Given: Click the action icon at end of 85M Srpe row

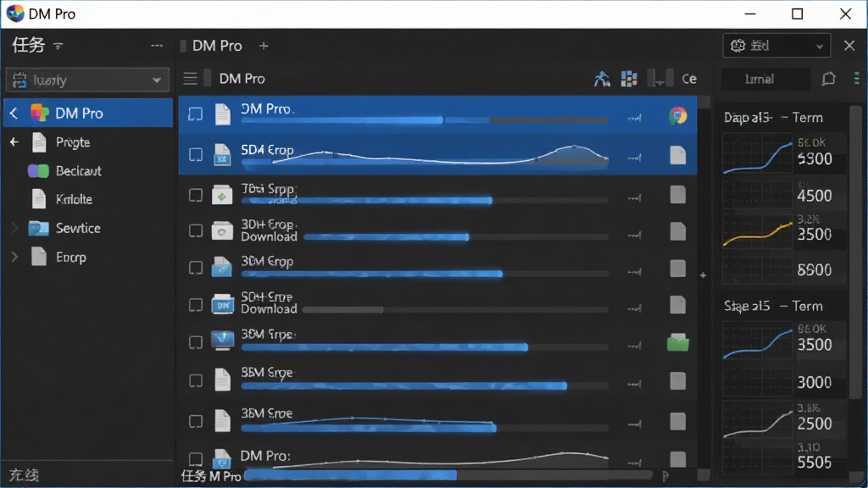Looking at the screenshot, I should (677, 380).
